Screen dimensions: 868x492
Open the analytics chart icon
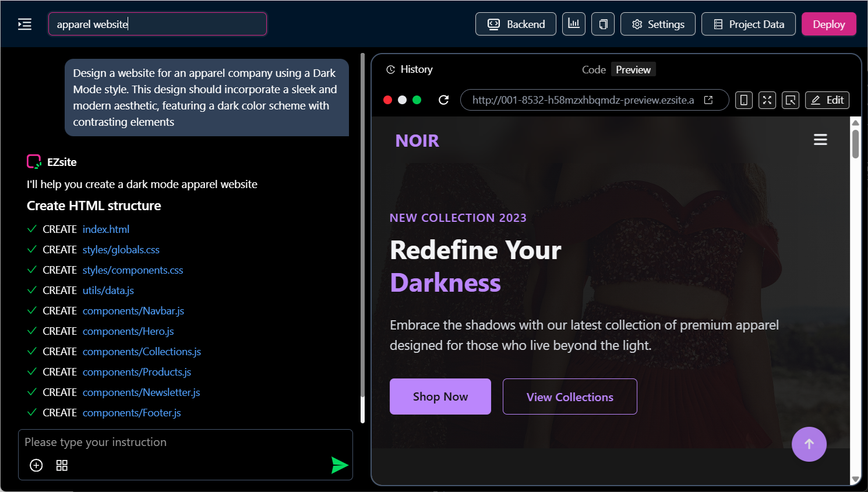click(x=574, y=24)
